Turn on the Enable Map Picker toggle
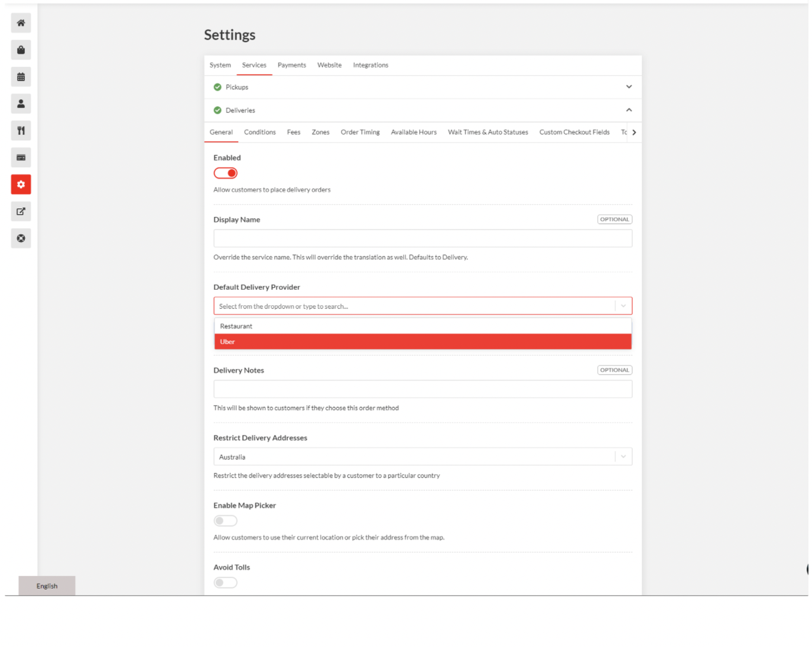812x647 pixels. pyautogui.click(x=225, y=521)
